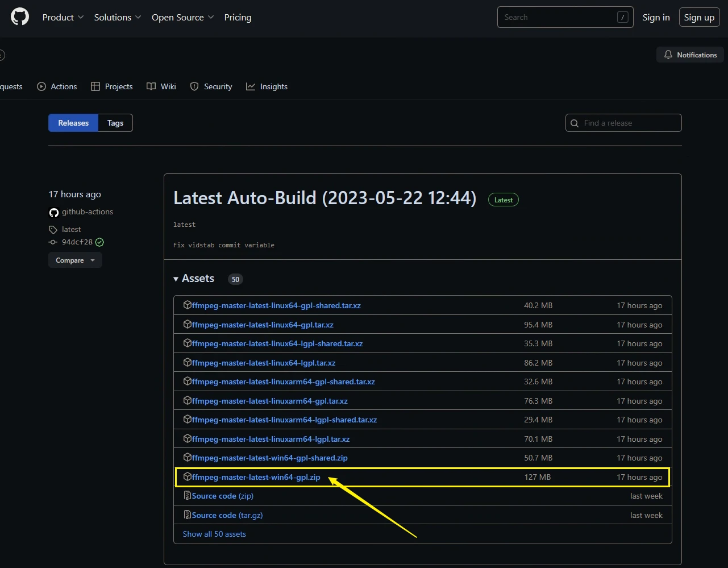Click the slash shortcut icon in search
The width and height of the screenshot is (728, 568).
coord(623,17)
